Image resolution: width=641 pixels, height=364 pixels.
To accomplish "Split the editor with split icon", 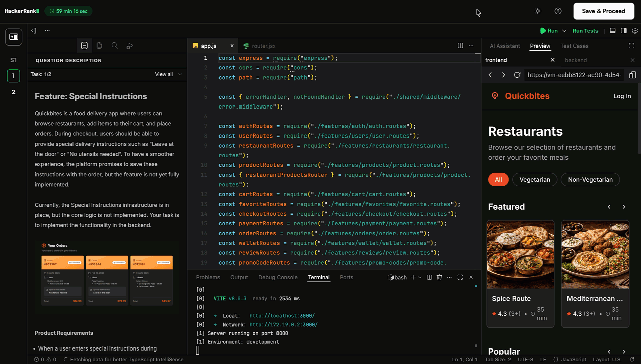I will tap(460, 45).
